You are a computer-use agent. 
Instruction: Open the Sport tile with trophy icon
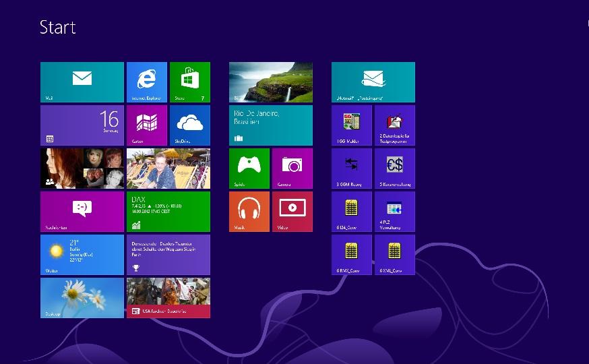point(168,255)
